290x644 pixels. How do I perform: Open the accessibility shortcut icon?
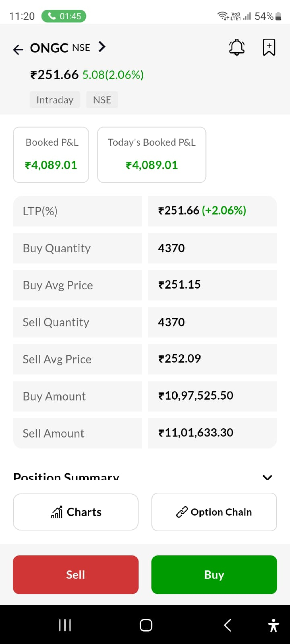[x=273, y=625]
